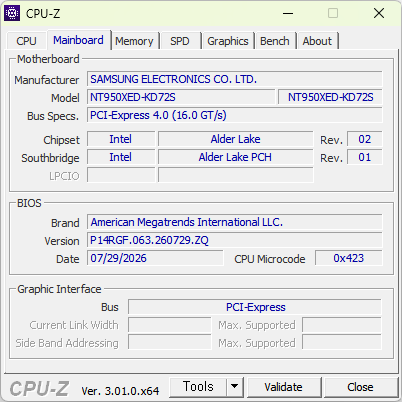Select the PCI-Express 4.0 (16.0 GT/s) bus specs value

(235, 115)
